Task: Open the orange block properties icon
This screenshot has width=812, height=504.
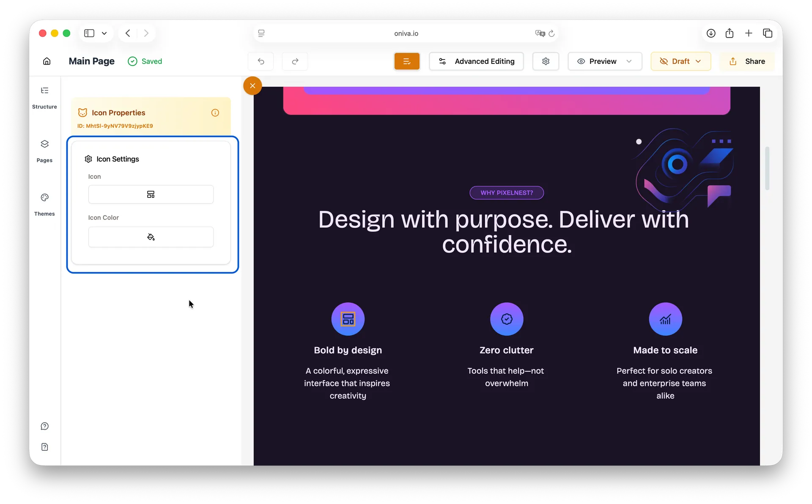Action: tap(407, 61)
